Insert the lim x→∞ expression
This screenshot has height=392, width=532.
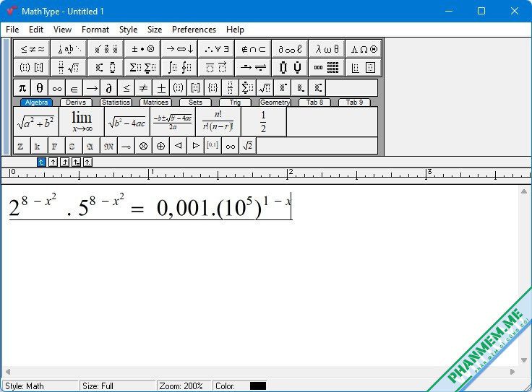[82, 122]
